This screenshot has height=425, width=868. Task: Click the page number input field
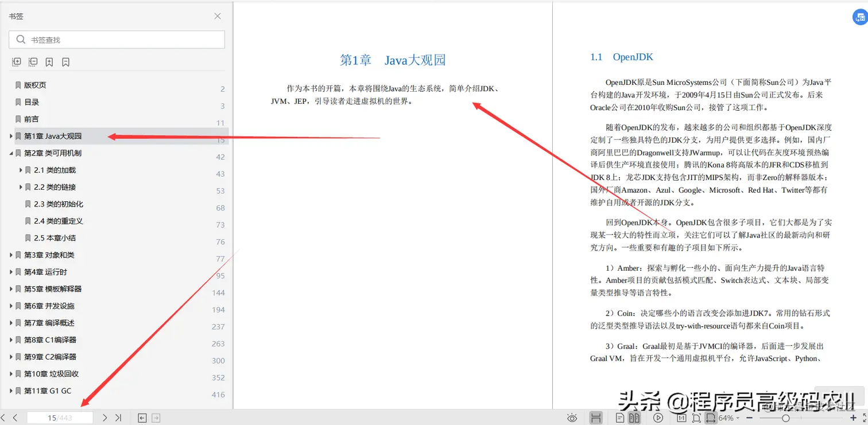[60, 418]
